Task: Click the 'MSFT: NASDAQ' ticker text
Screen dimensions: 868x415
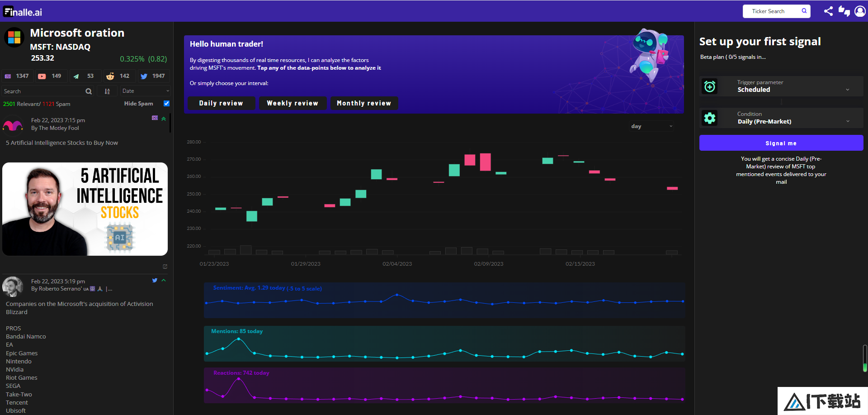Action: [x=60, y=47]
